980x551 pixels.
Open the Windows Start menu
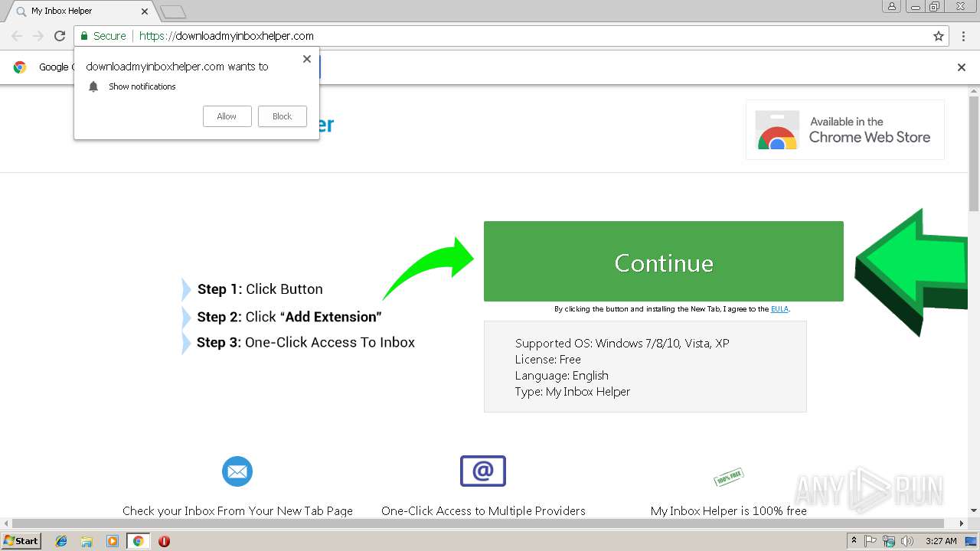pos(21,541)
